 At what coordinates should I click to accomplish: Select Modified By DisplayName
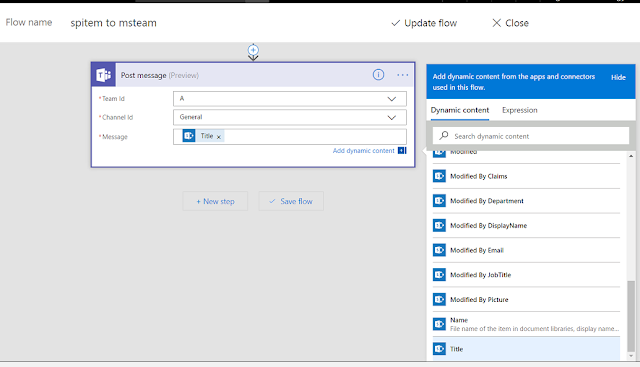point(526,225)
